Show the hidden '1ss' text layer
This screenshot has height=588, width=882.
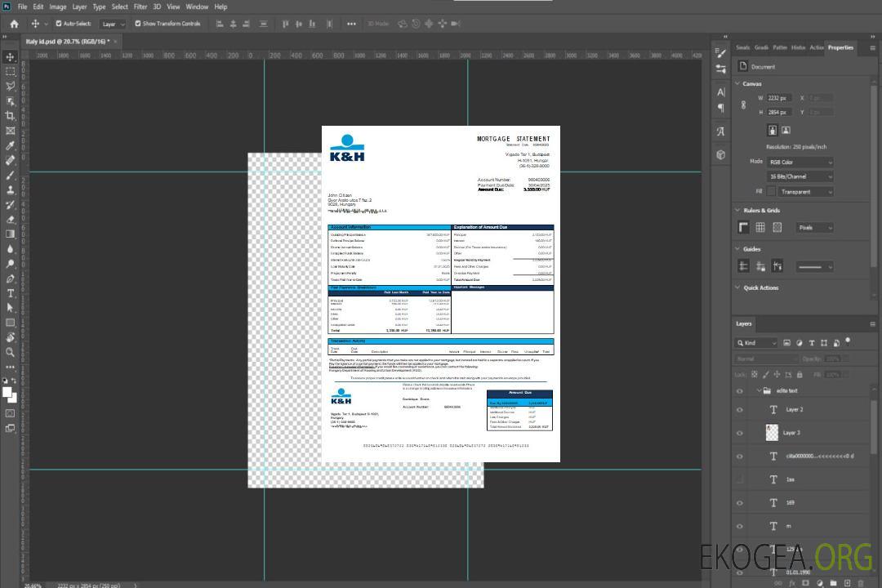[740, 479]
